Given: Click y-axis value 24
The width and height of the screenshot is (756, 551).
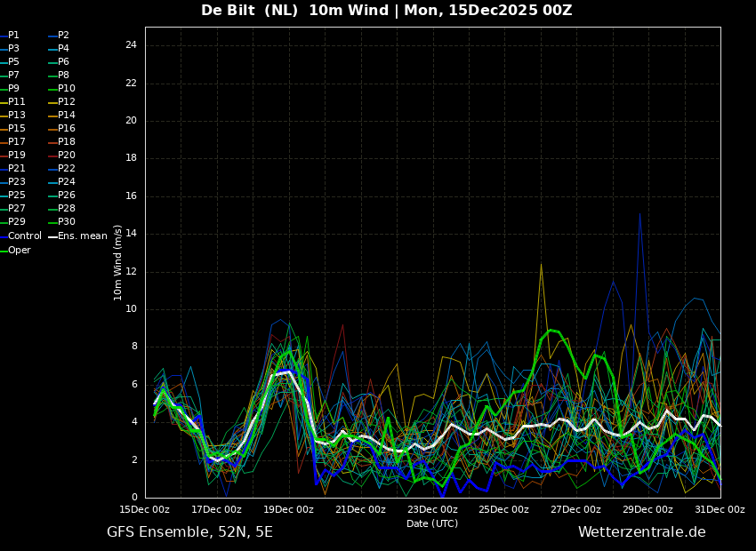Looking at the screenshot, I should coord(131,45).
